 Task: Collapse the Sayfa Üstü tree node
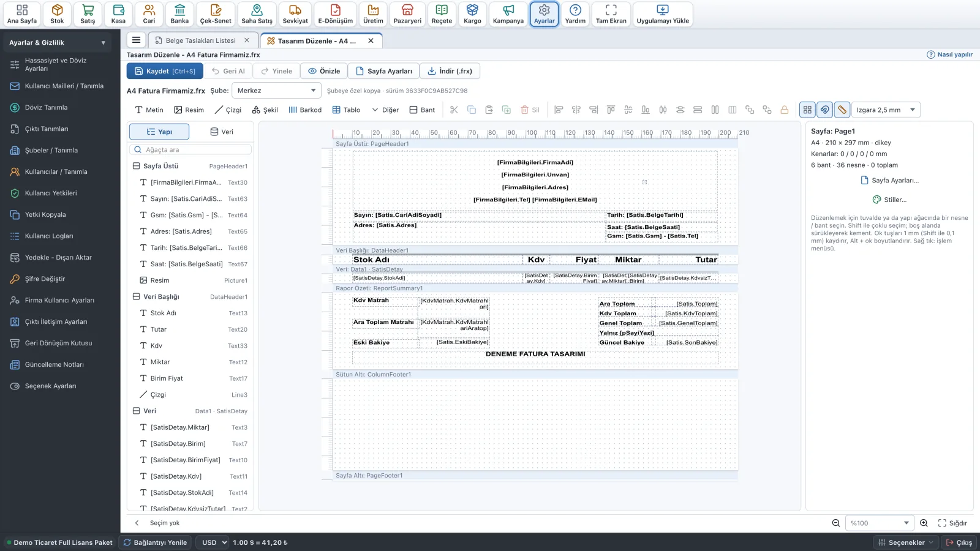point(137,166)
